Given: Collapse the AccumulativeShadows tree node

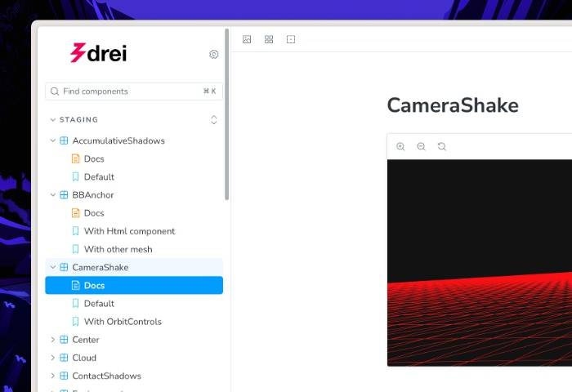Looking at the screenshot, I should (x=53, y=140).
